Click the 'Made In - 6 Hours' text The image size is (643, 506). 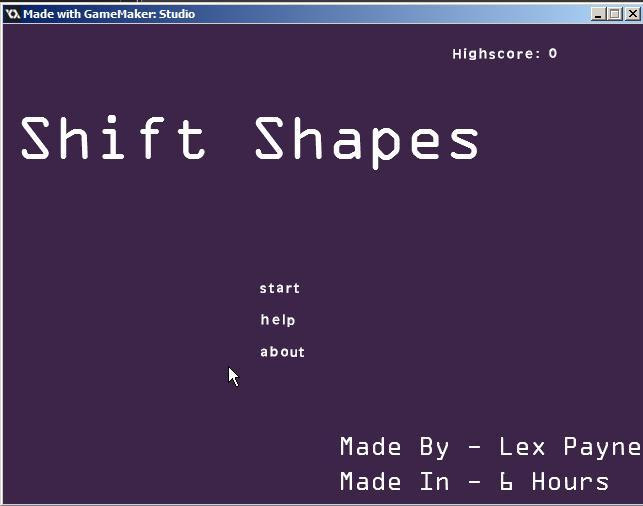[474, 481]
